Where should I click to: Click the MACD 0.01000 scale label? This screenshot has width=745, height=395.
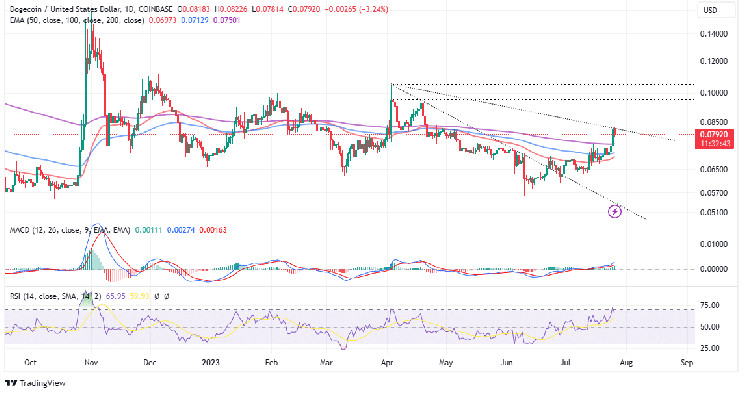click(x=714, y=244)
